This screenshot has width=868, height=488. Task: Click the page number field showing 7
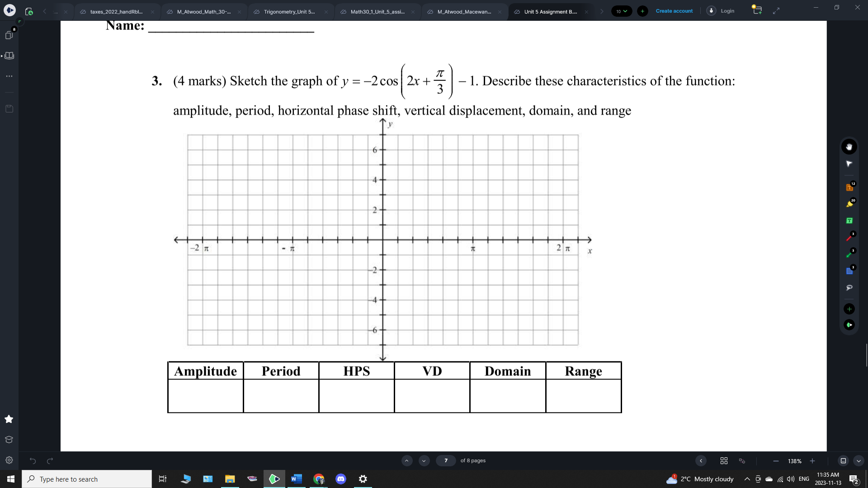click(446, 460)
